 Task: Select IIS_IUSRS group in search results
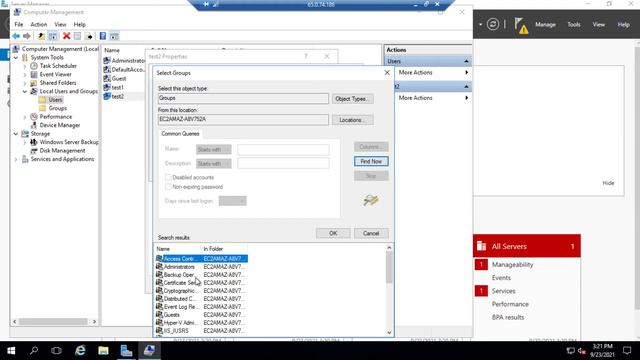[176, 331]
